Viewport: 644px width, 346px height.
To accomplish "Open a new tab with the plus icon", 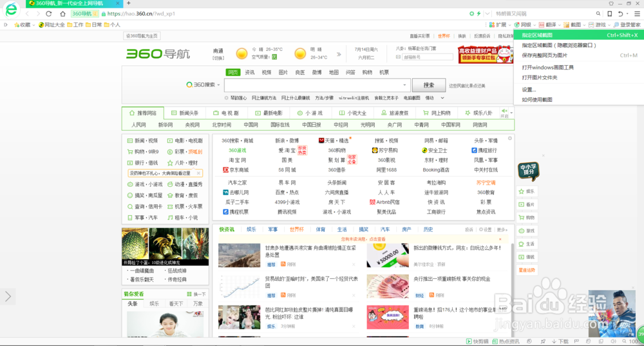I will 129,3.
